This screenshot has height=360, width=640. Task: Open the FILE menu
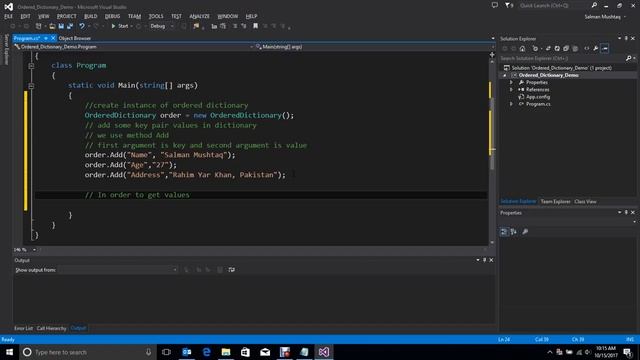click(8, 16)
